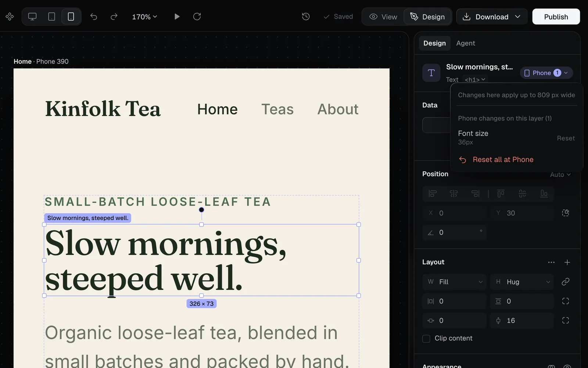Open the Agent panel tab
This screenshot has height=368, width=588.
(466, 43)
